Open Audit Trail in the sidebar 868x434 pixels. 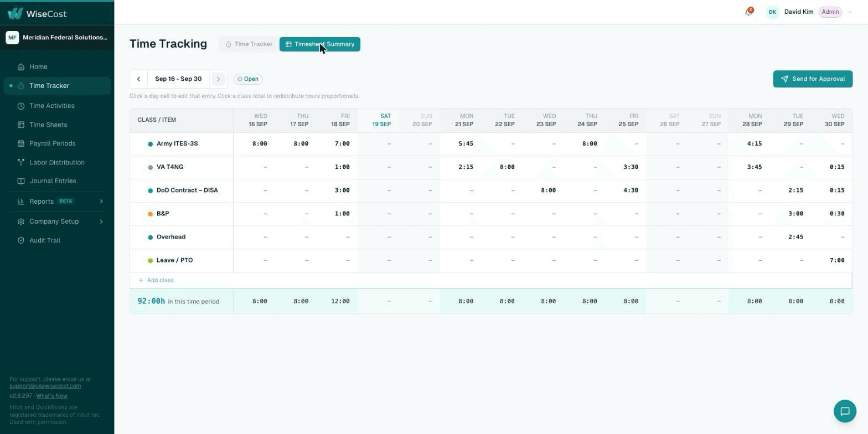pyautogui.click(x=57, y=240)
